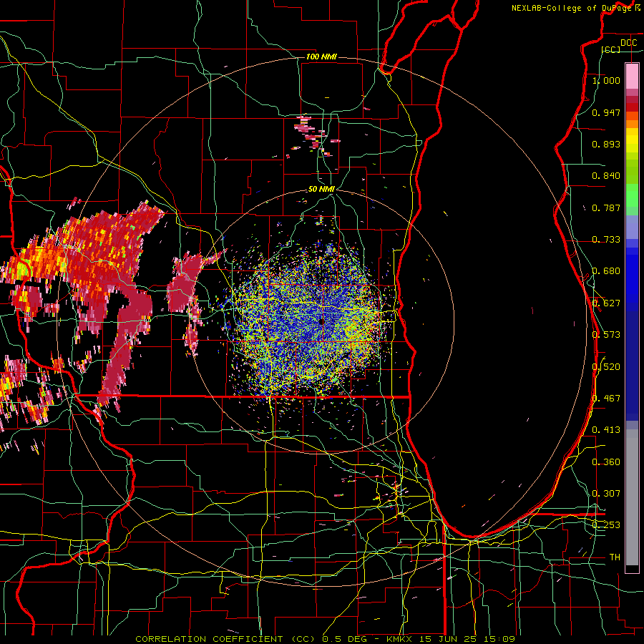Image resolution: width=644 pixels, height=644 pixels.
Task: Select the 0.413 color scale value
Action: (x=606, y=430)
